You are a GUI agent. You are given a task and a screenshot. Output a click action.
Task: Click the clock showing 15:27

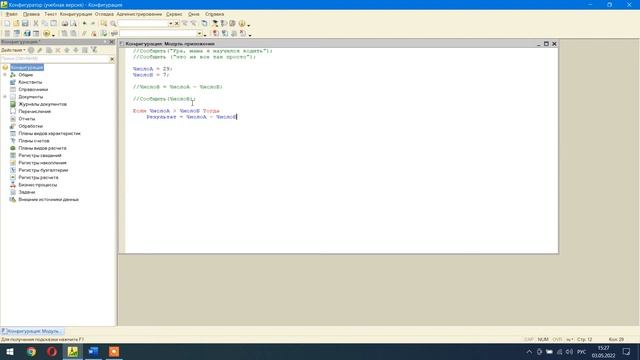pos(603,348)
